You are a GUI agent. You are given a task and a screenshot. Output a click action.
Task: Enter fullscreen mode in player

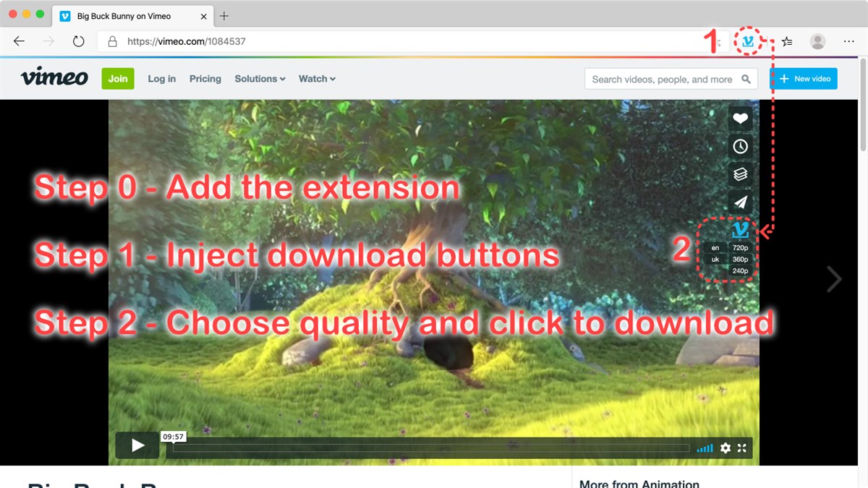[x=742, y=448]
